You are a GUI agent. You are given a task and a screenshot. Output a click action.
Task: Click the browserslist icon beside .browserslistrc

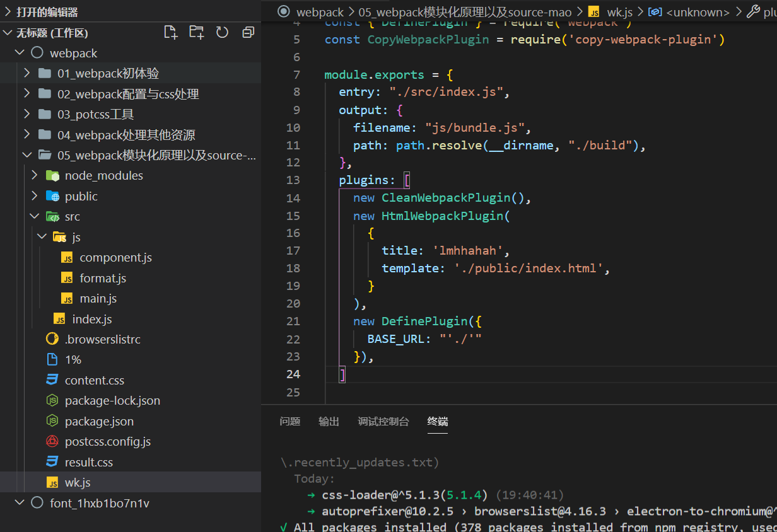pyautogui.click(x=52, y=339)
